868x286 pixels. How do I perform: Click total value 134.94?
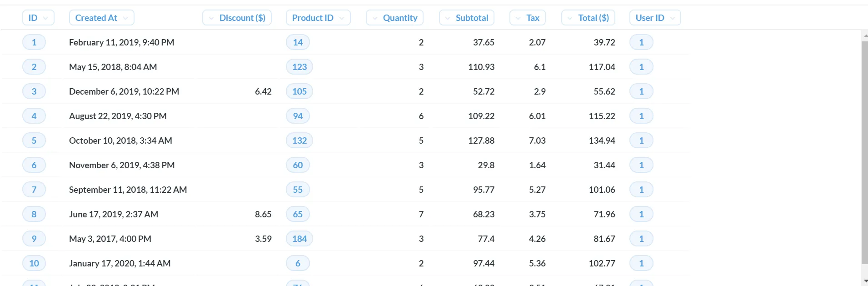(602, 140)
